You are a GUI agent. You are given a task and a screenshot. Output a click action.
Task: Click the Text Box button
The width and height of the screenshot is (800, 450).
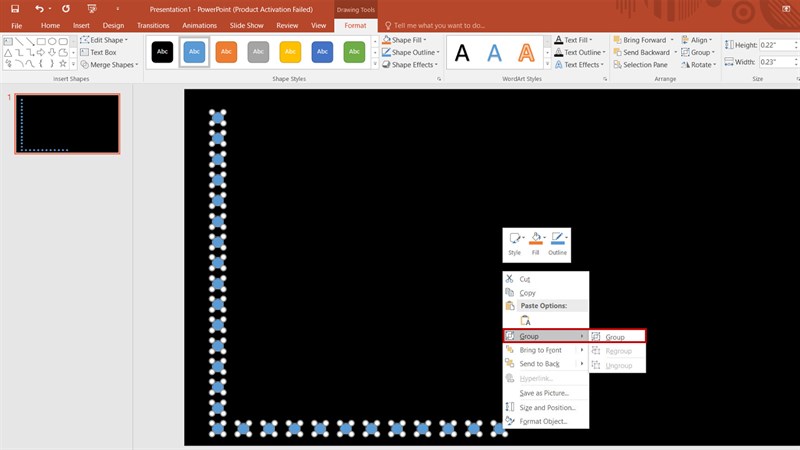[x=98, y=52]
